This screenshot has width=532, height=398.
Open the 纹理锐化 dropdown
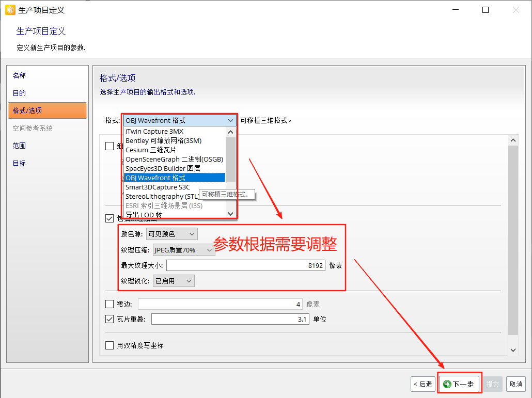pos(174,281)
